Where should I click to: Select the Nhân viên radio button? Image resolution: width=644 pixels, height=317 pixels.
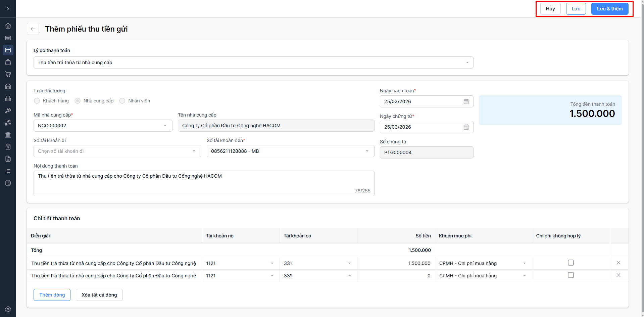click(122, 101)
